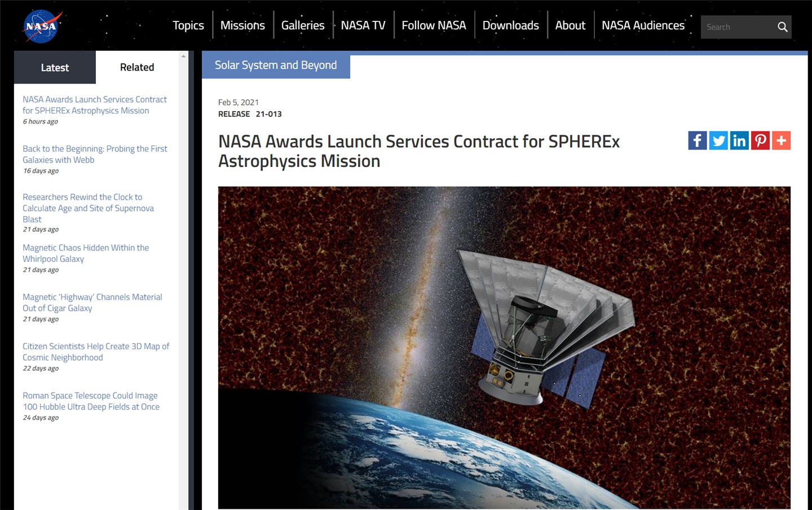Click the '16 days ago' timestamp
Image resolution: width=812 pixels, height=510 pixels.
click(41, 171)
